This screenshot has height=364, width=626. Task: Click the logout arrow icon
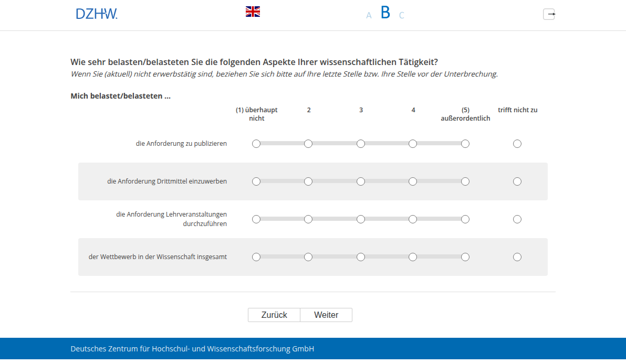point(549,14)
